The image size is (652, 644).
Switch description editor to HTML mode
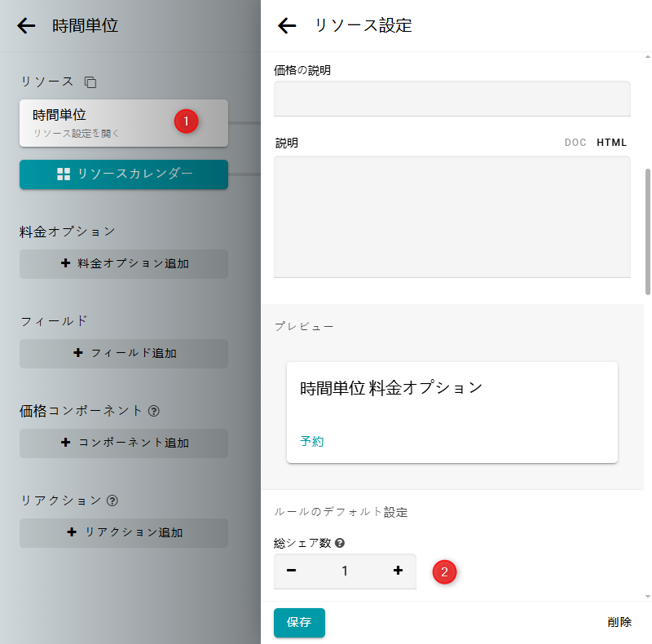(611, 143)
